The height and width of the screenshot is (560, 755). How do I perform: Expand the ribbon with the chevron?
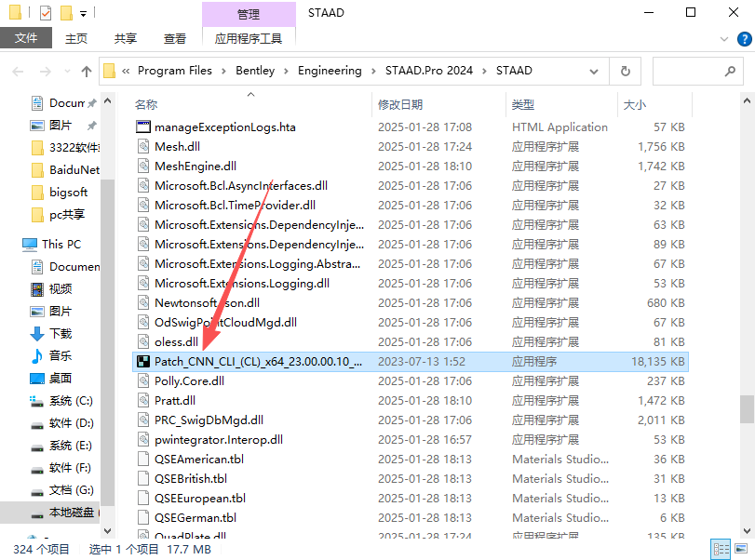click(726, 38)
